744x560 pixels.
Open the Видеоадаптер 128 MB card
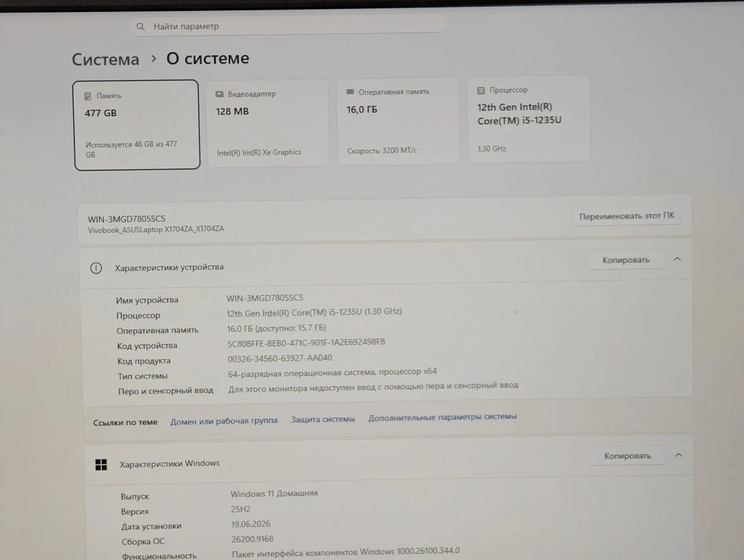[267, 123]
